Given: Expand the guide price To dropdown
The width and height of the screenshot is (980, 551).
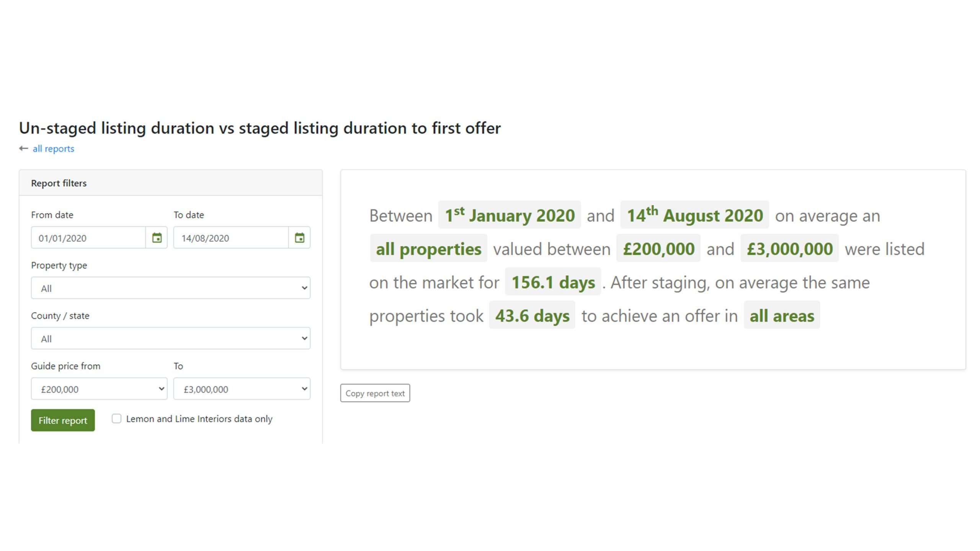Looking at the screenshot, I should pos(242,389).
